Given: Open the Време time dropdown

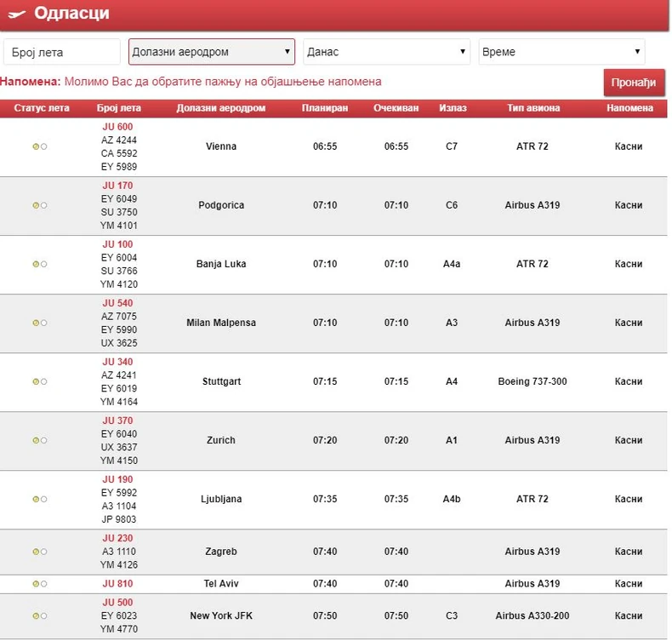Looking at the screenshot, I should (x=561, y=52).
